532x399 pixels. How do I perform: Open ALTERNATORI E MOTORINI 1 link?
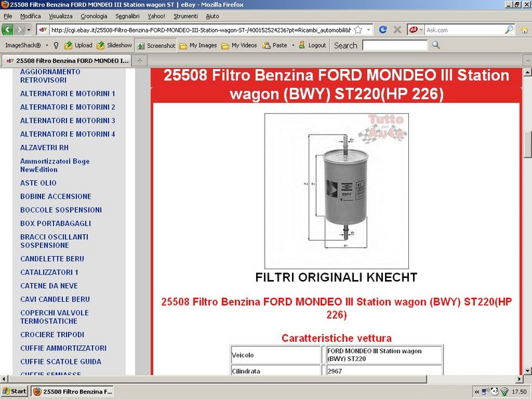tap(68, 94)
